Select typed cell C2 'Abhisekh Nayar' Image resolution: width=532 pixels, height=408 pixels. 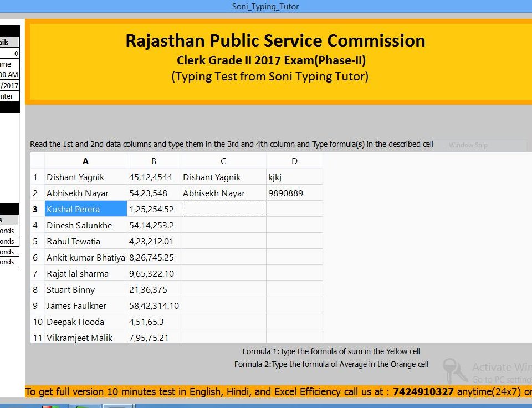[x=223, y=193]
